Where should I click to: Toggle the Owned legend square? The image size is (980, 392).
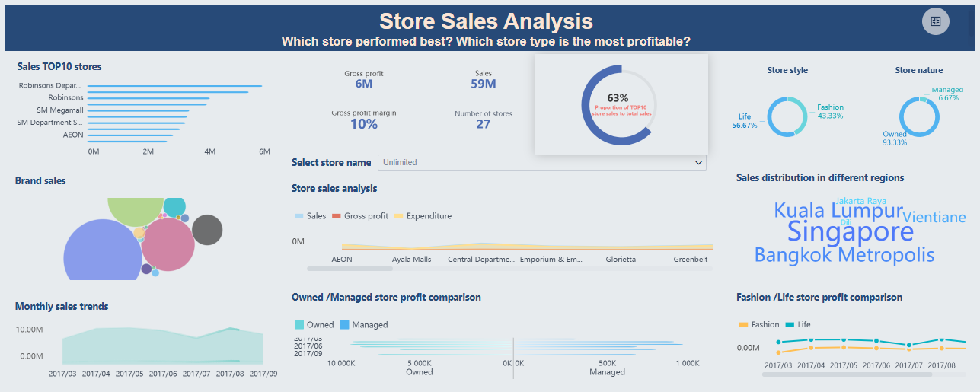point(298,325)
